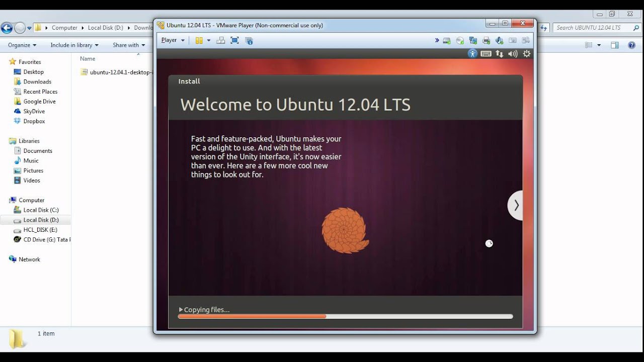Open SkyDrive in Favorites
Screen dimensions: 644x362
coord(34,111)
